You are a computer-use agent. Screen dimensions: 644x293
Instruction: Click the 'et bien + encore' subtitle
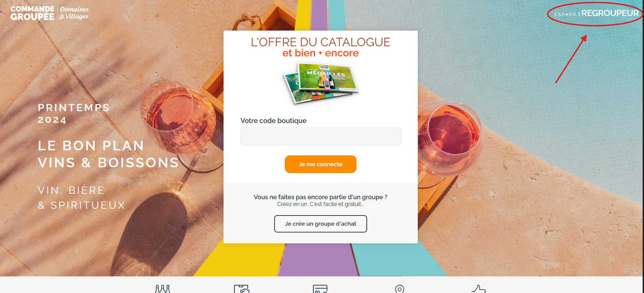point(321,53)
